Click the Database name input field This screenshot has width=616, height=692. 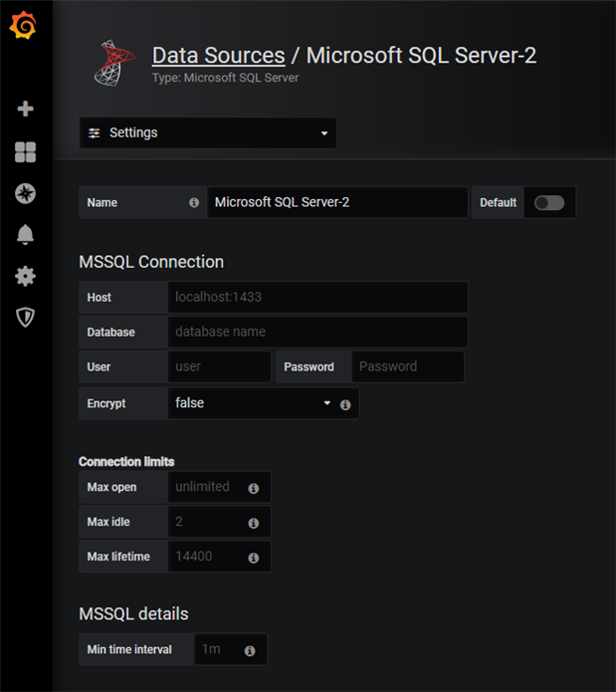pos(317,332)
